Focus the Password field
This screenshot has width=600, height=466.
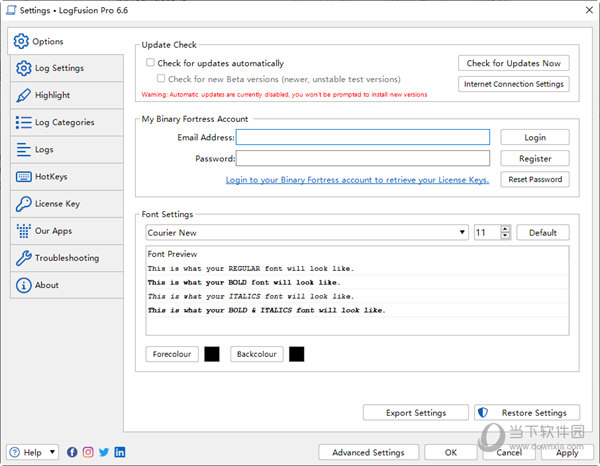point(363,158)
